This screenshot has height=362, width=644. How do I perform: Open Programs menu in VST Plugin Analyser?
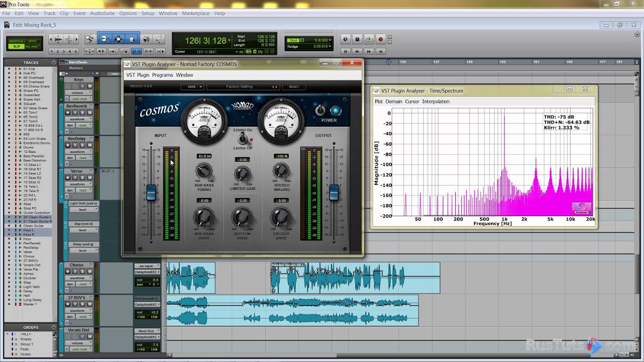coord(163,75)
